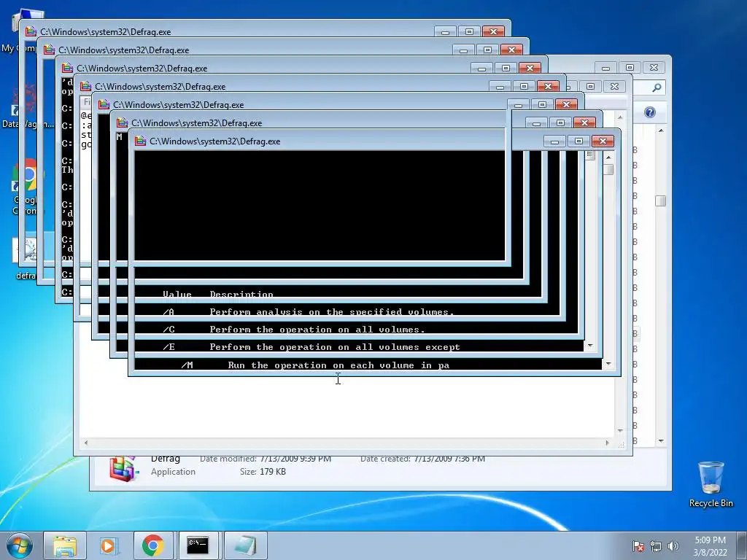Click the 'Application' type label in details pane

(x=173, y=472)
